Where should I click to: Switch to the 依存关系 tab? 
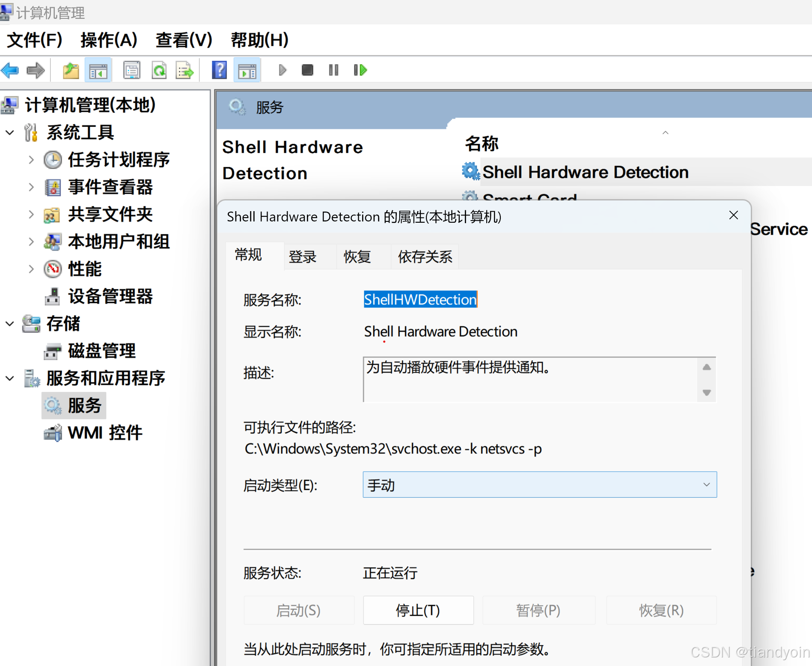click(x=425, y=257)
